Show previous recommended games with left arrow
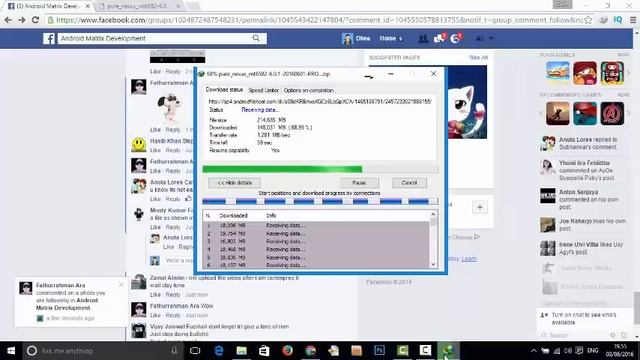The image size is (640, 360). pos(542,113)
